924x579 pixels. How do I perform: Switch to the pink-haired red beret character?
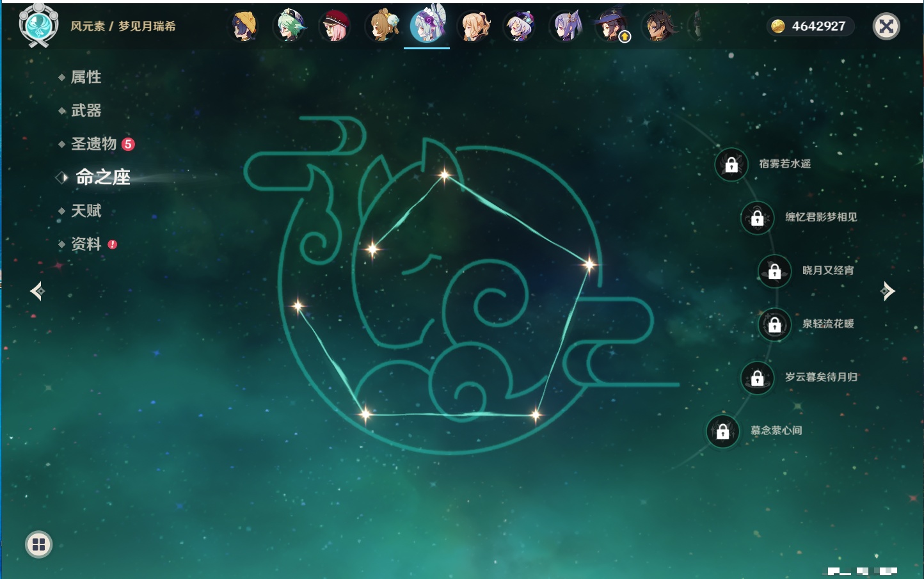click(x=336, y=26)
